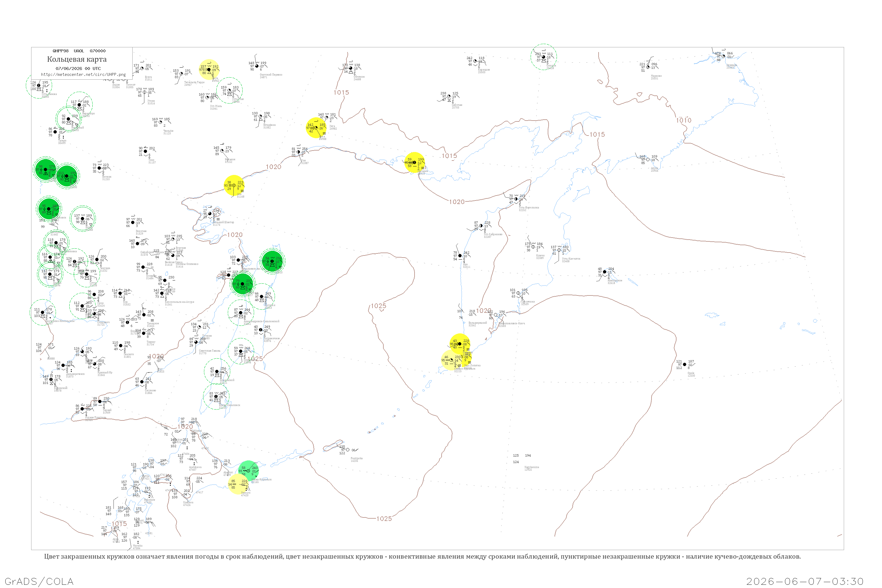Open the meteocenter.net URL in the header
Image resolution: width=882 pixels, height=588 pixels.
click(83, 75)
